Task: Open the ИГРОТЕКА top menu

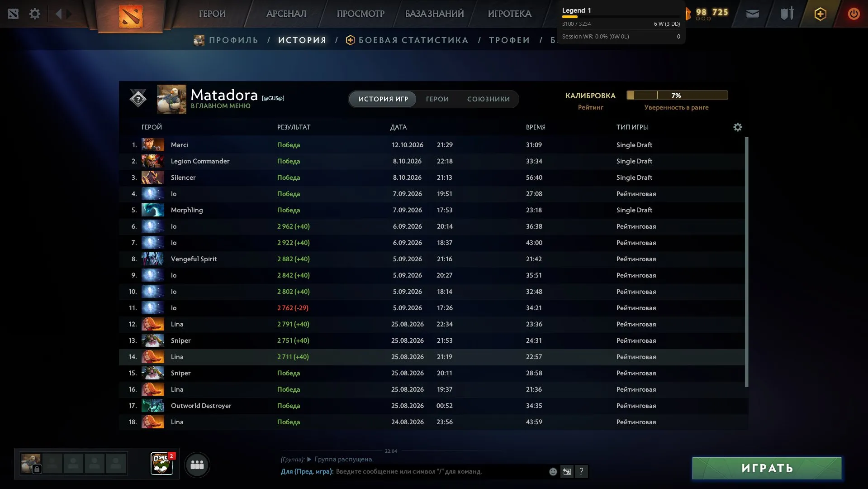Action: [x=509, y=14]
